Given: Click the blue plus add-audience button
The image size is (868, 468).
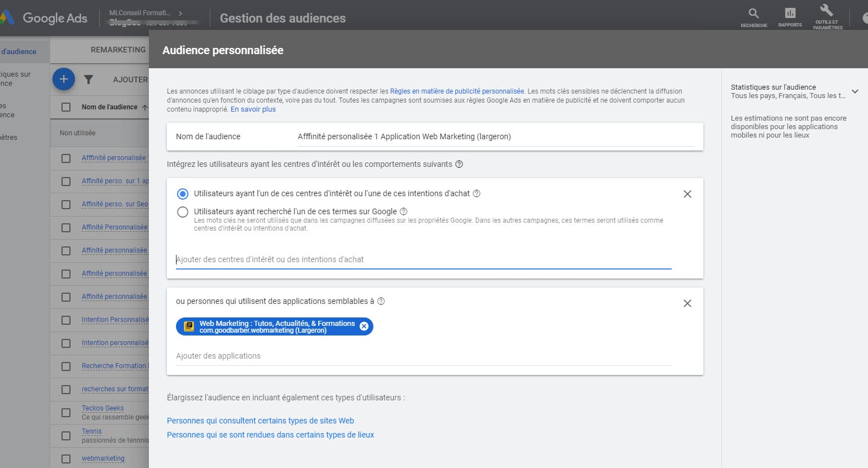Looking at the screenshot, I should (x=64, y=80).
